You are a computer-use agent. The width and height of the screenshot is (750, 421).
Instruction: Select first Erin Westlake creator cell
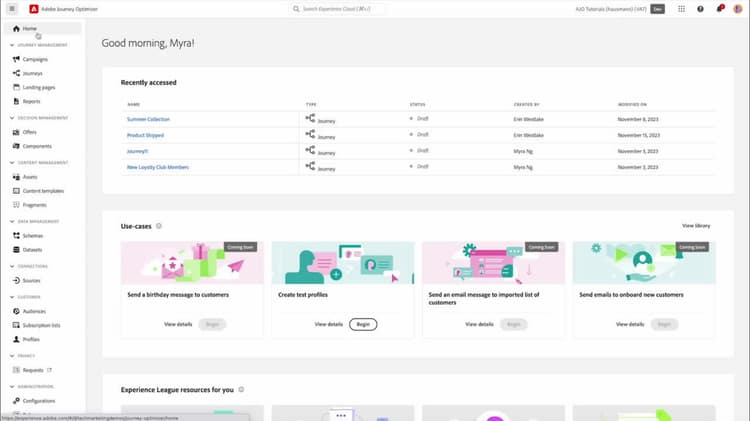click(529, 119)
